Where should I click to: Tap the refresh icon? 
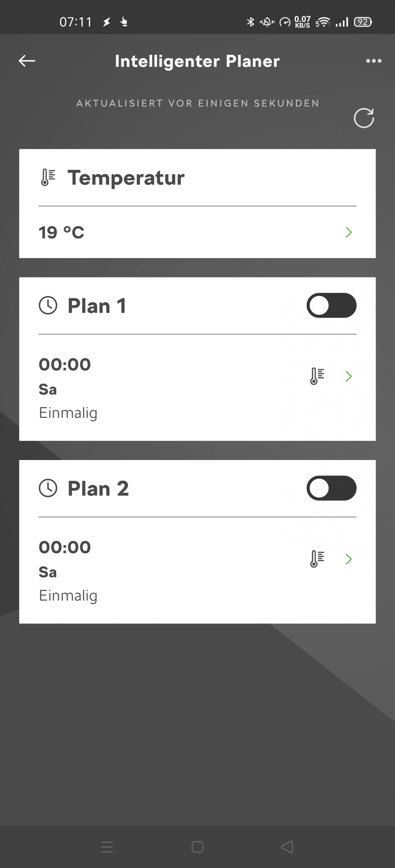(x=364, y=118)
